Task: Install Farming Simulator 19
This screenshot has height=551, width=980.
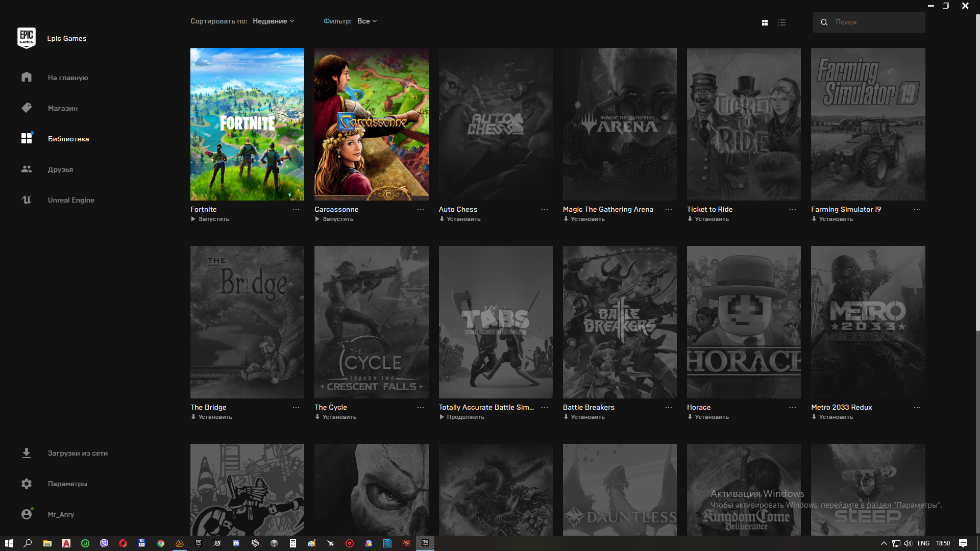Action: coord(832,219)
